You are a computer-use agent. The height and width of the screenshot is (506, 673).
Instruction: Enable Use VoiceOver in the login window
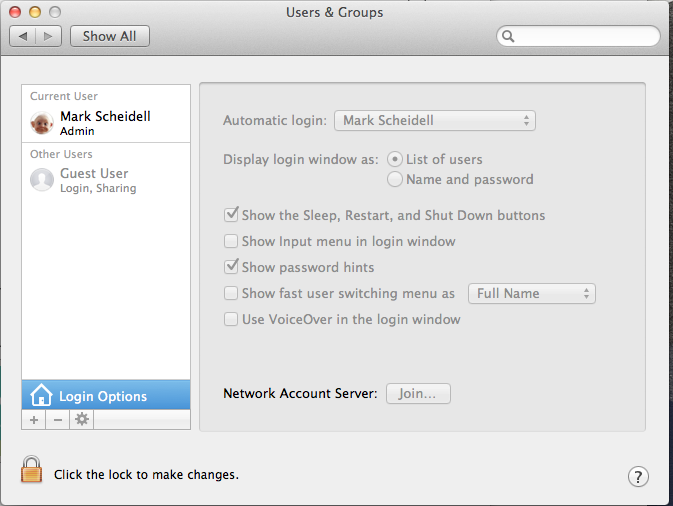point(231,319)
